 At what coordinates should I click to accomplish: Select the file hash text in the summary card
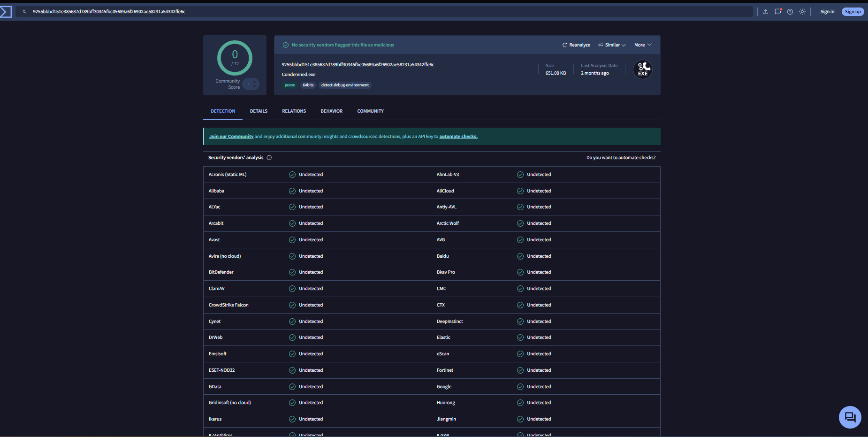[358, 65]
